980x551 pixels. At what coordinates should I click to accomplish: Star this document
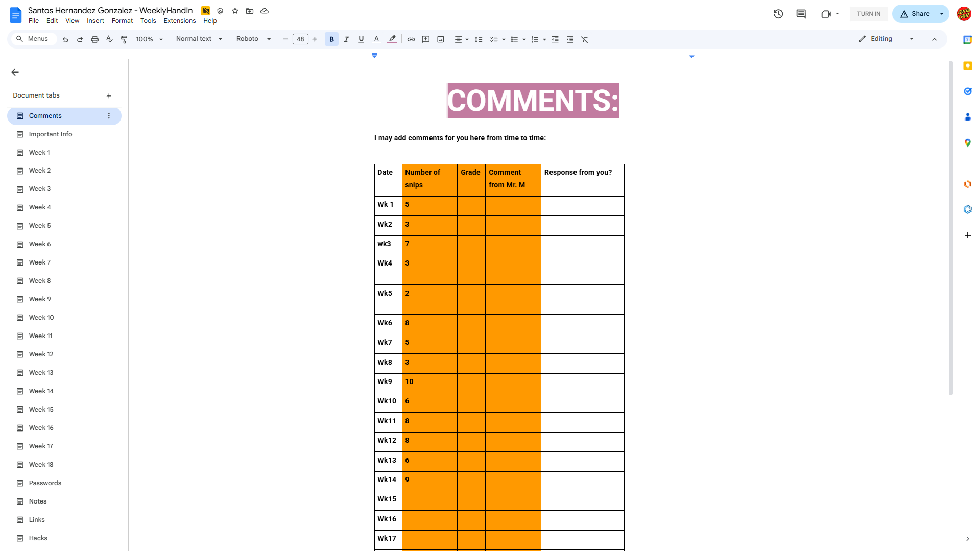coord(235,11)
